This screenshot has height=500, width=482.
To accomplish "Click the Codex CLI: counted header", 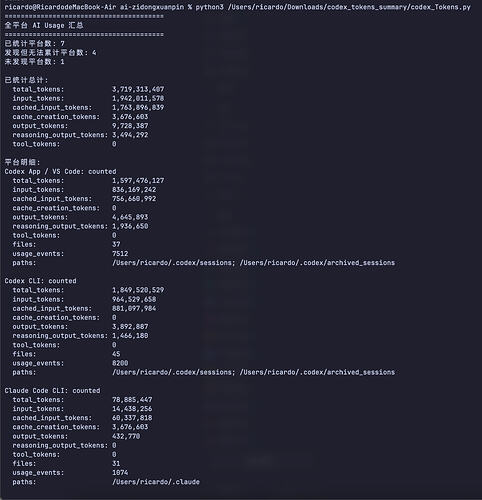I will pyautogui.click(x=40, y=281).
